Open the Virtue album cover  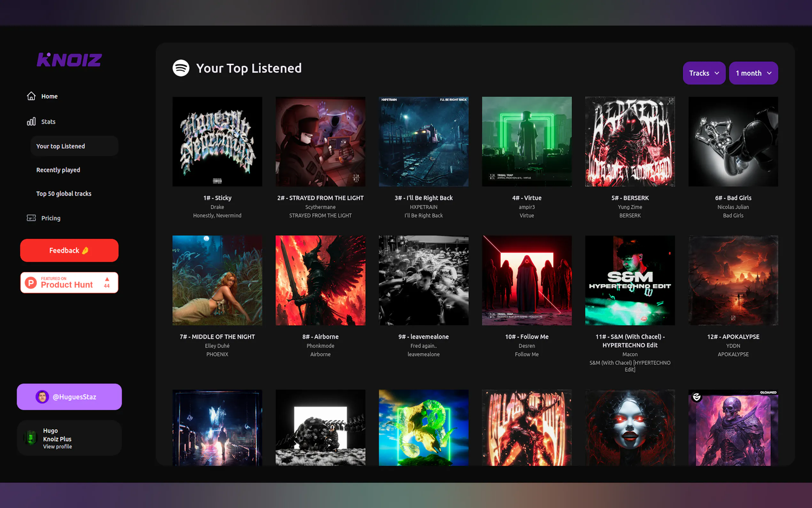click(x=527, y=141)
